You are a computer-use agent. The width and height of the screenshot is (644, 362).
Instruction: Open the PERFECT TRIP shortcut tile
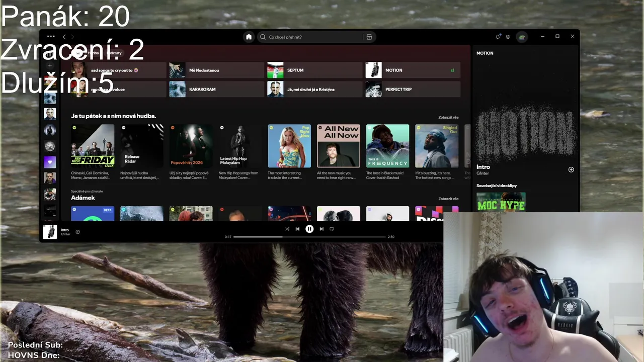click(413, 89)
